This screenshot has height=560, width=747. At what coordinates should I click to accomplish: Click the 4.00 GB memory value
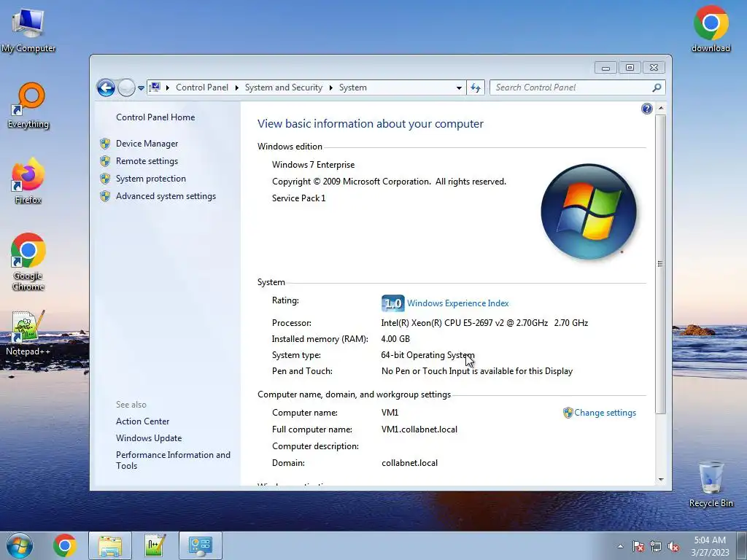pos(395,339)
